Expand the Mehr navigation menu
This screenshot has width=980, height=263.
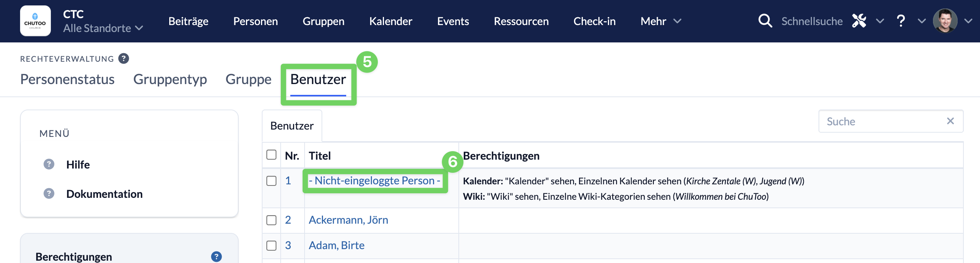[x=661, y=21]
